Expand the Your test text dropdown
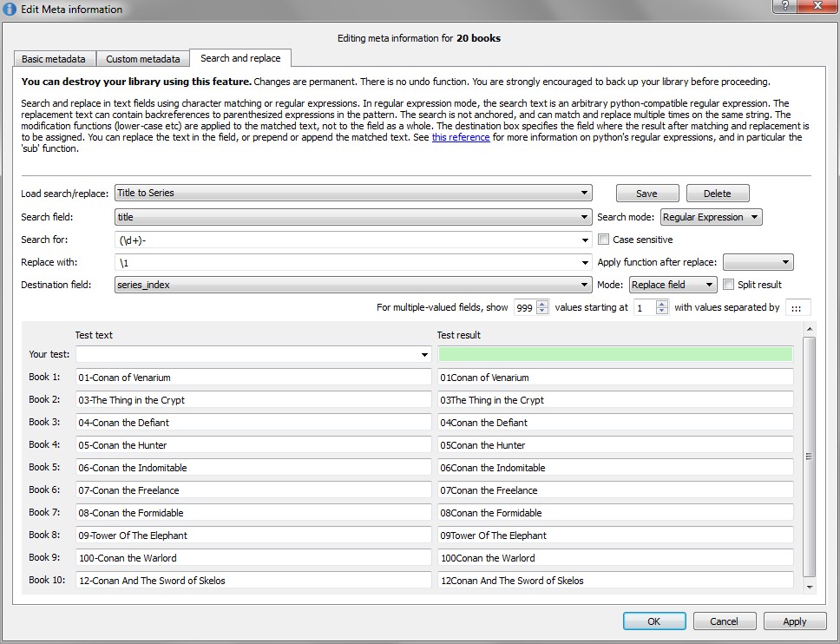The height and width of the screenshot is (644, 840). pyautogui.click(x=424, y=355)
